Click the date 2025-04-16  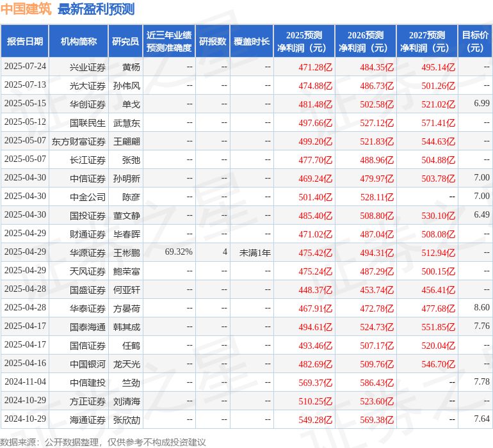(25, 363)
